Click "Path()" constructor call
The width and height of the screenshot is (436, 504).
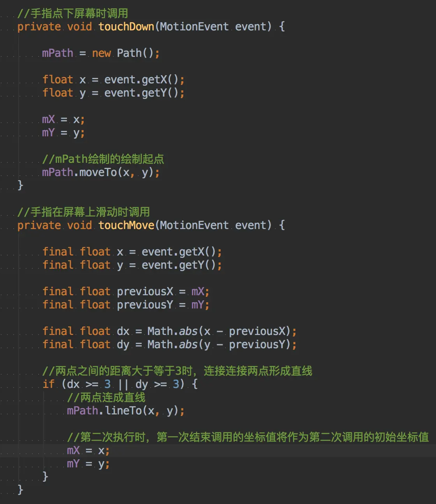(135, 53)
